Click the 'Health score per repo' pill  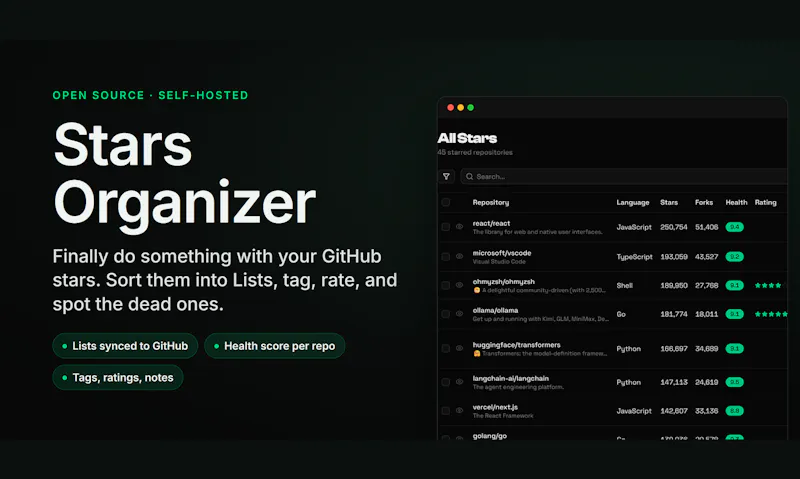tap(274, 346)
